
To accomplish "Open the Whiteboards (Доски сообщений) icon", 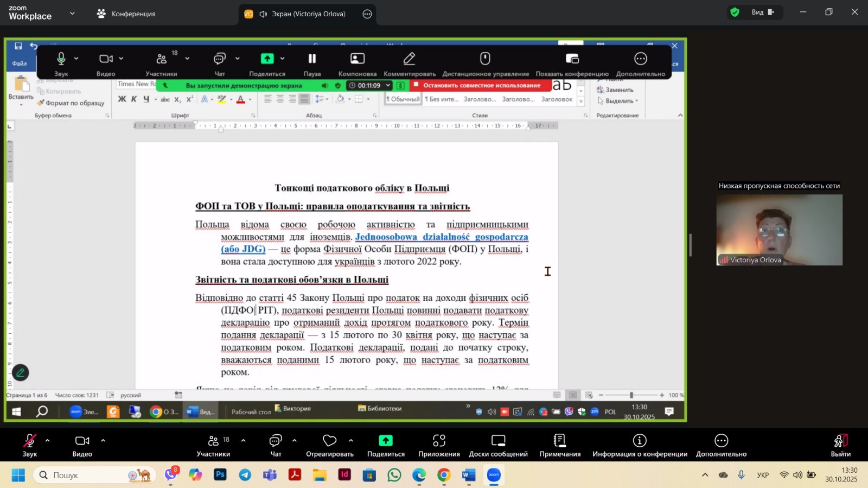I will pyautogui.click(x=498, y=441).
